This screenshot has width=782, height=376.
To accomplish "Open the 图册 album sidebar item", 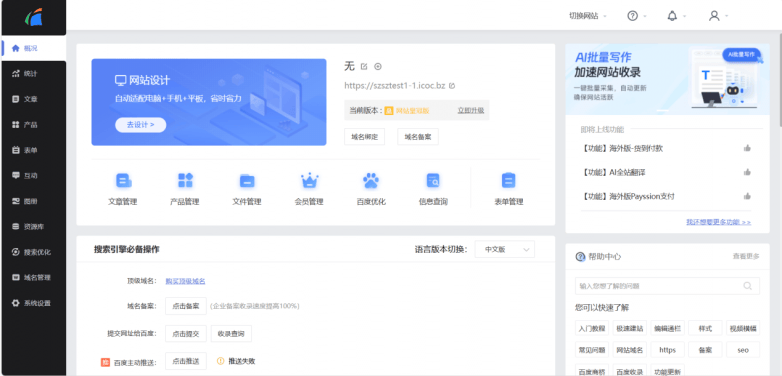I will click(x=33, y=201).
